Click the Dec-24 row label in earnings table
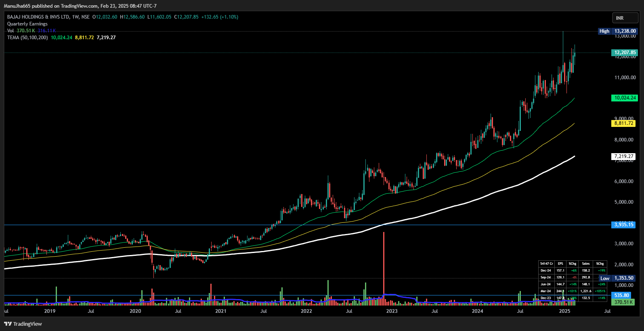This screenshot has width=644, height=331. [x=546, y=270]
